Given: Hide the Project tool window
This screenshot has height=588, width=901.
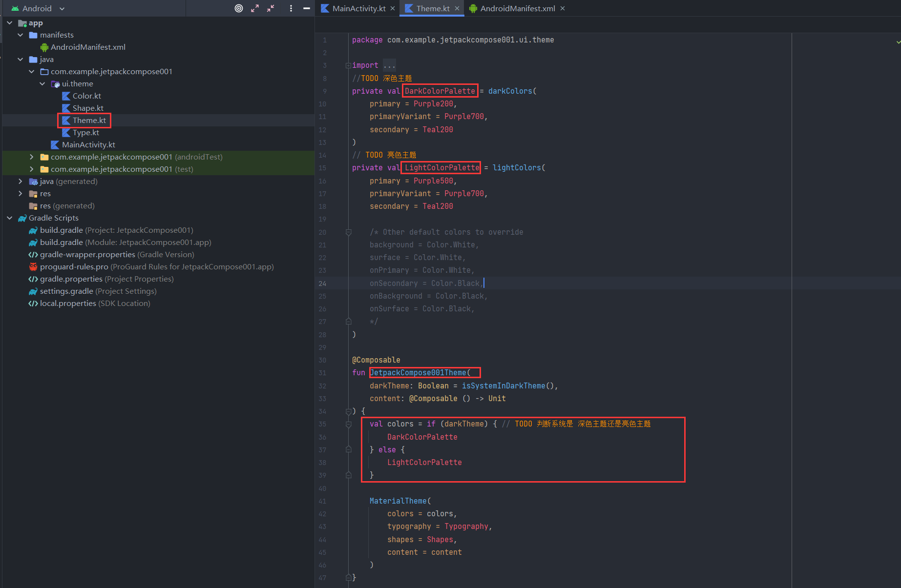Looking at the screenshot, I should 307,8.
